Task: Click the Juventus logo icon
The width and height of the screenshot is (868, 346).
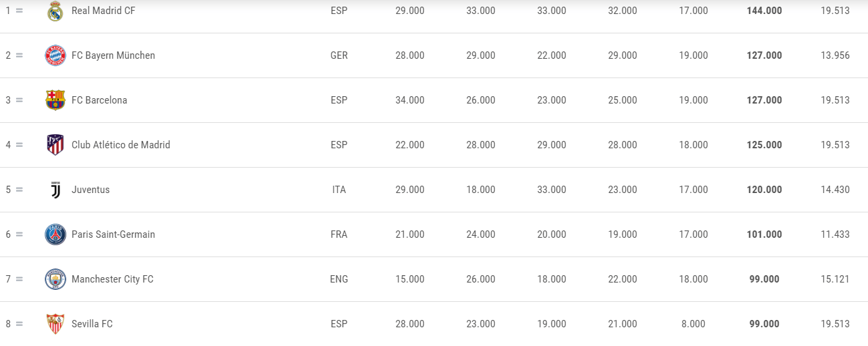Action: point(55,190)
